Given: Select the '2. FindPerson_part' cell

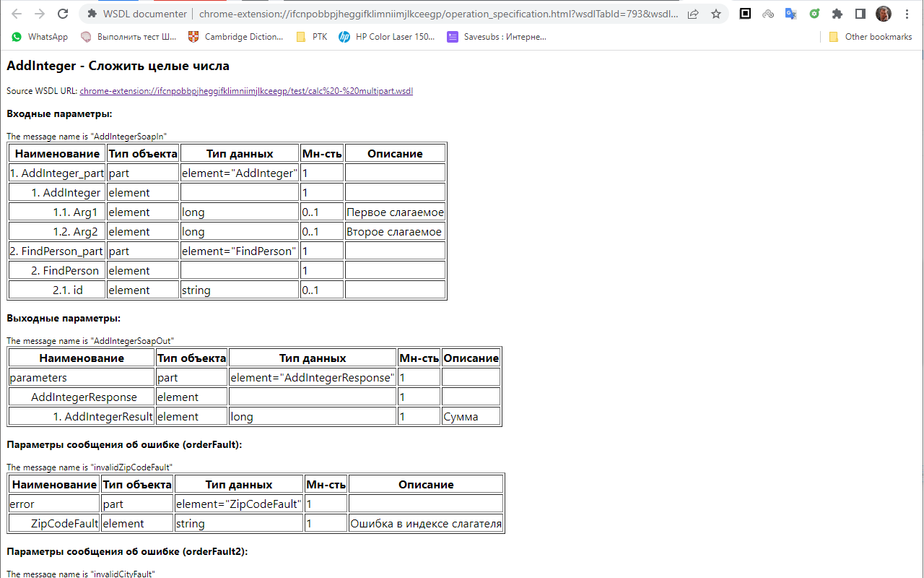Looking at the screenshot, I should [57, 251].
